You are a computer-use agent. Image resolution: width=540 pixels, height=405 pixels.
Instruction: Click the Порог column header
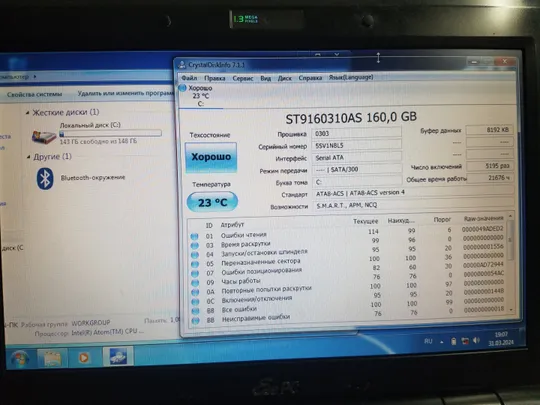pos(442,219)
